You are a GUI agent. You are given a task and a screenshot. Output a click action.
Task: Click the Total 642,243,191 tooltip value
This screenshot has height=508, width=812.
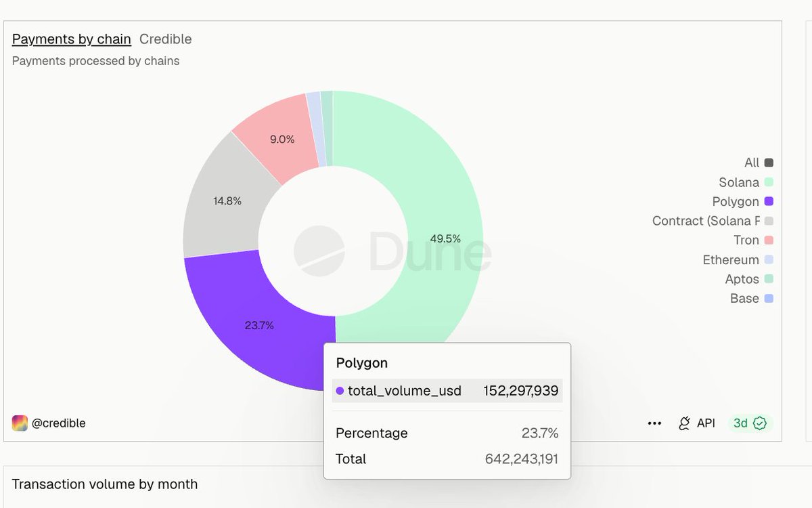point(522,459)
